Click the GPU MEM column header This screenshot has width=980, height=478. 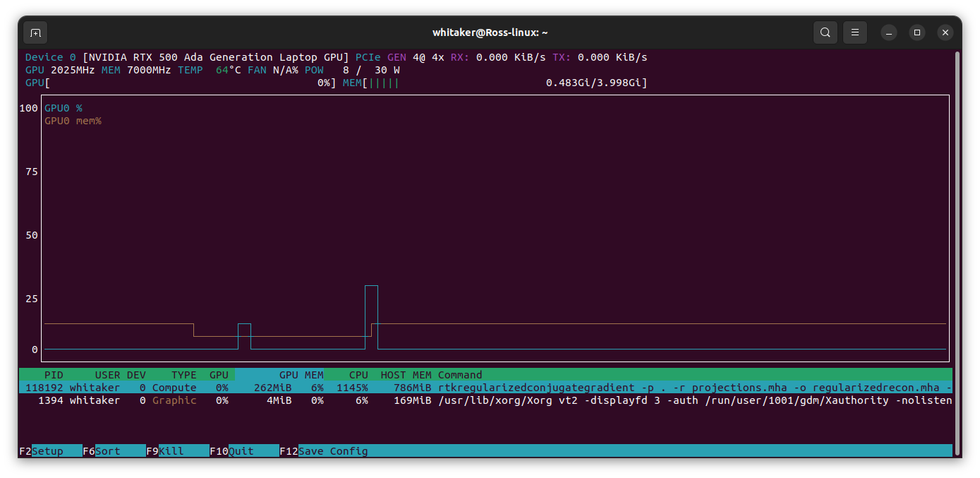301,375
